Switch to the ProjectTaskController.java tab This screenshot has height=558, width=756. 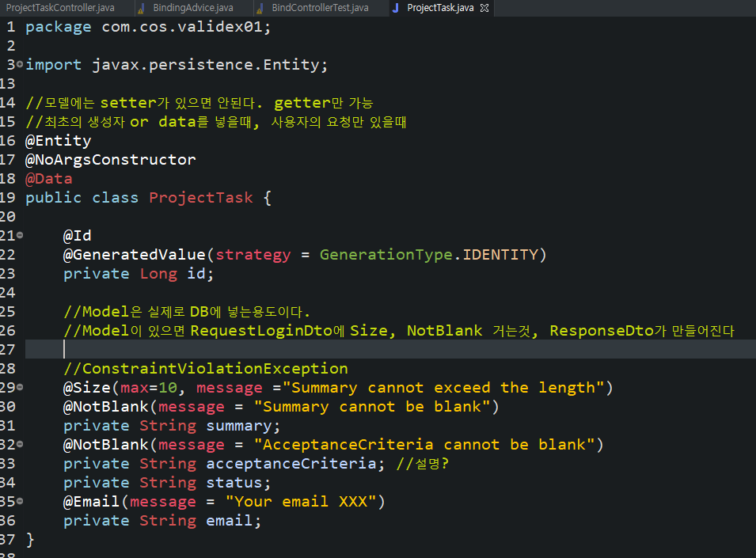(x=60, y=8)
